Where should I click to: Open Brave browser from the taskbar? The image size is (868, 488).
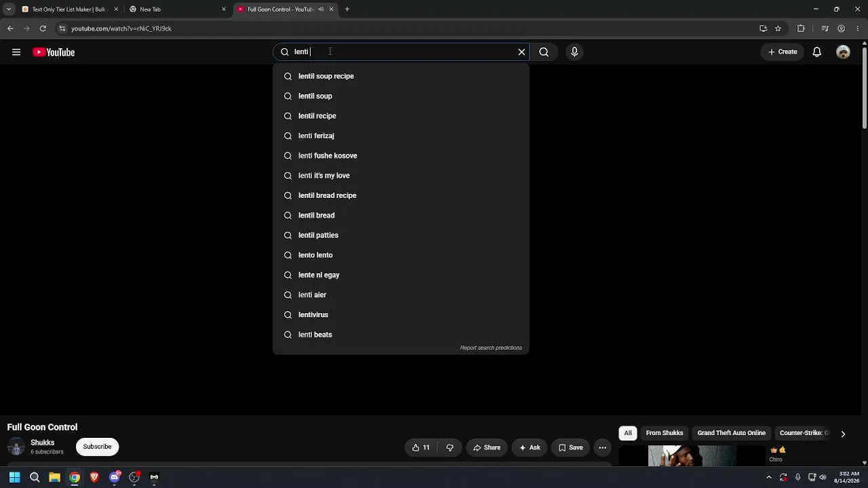pyautogui.click(x=94, y=477)
